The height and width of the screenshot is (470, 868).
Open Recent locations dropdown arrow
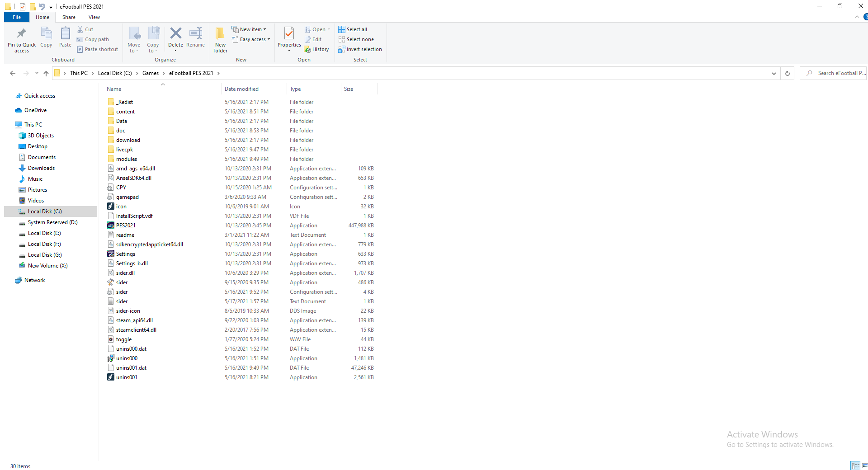(x=36, y=73)
